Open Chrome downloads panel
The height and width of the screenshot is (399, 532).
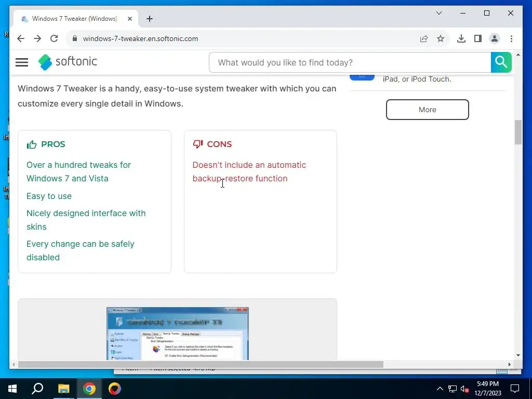(461, 38)
